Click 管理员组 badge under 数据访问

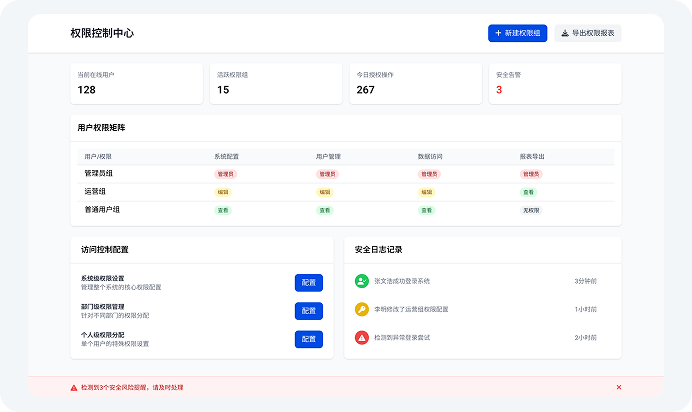[x=429, y=174]
